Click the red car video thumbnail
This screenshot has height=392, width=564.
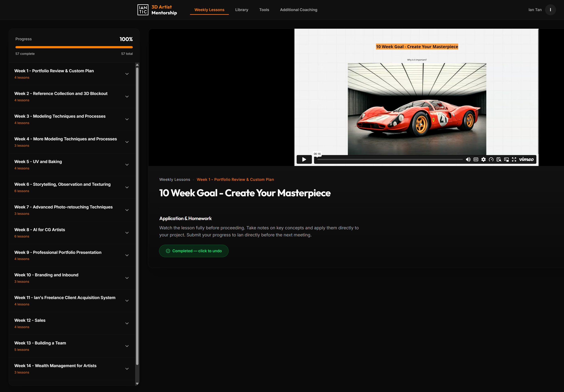point(417,109)
